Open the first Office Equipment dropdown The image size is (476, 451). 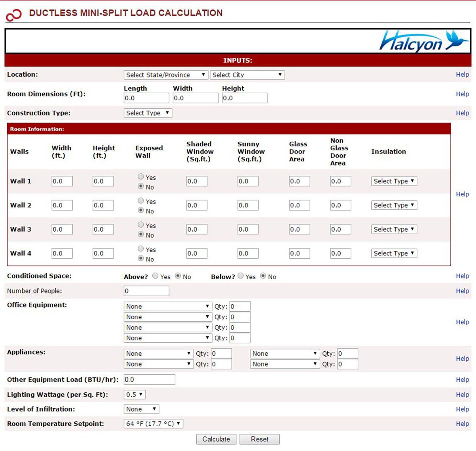pyautogui.click(x=167, y=306)
